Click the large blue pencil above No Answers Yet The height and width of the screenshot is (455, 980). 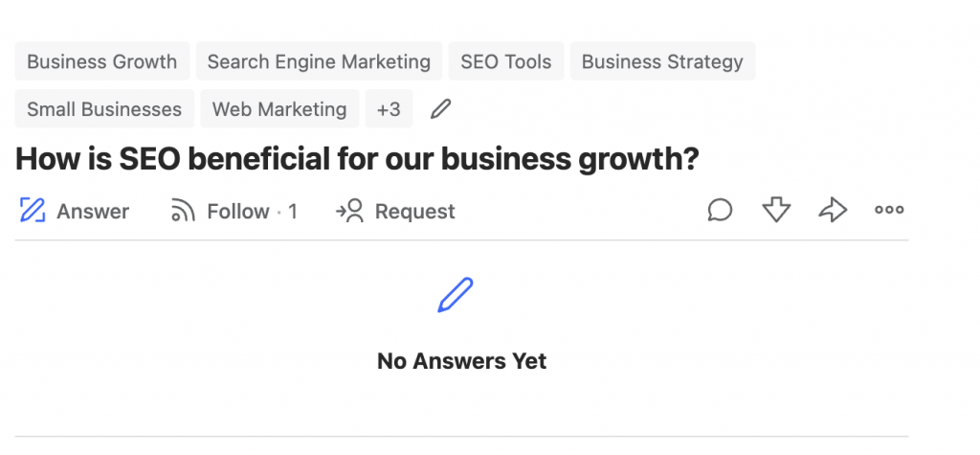point(455,295)
